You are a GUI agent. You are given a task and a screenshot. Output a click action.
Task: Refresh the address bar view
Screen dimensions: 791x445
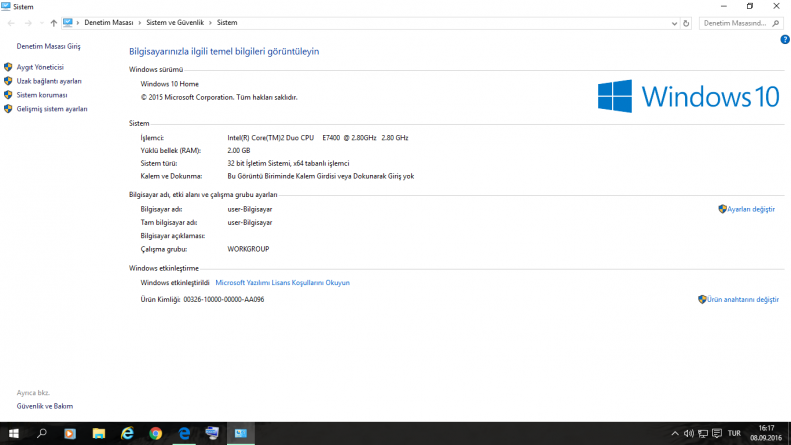pos(686,23)
